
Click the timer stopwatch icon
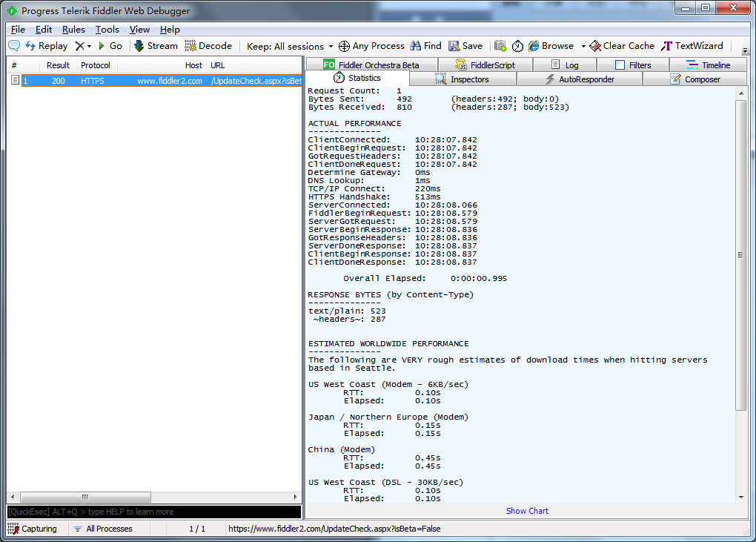pos(517,46)
